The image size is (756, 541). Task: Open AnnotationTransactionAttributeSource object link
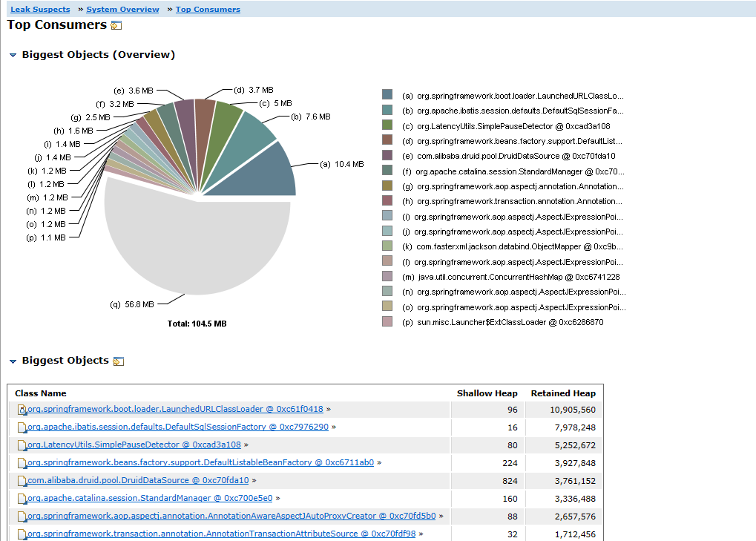(x=221, y=534)
